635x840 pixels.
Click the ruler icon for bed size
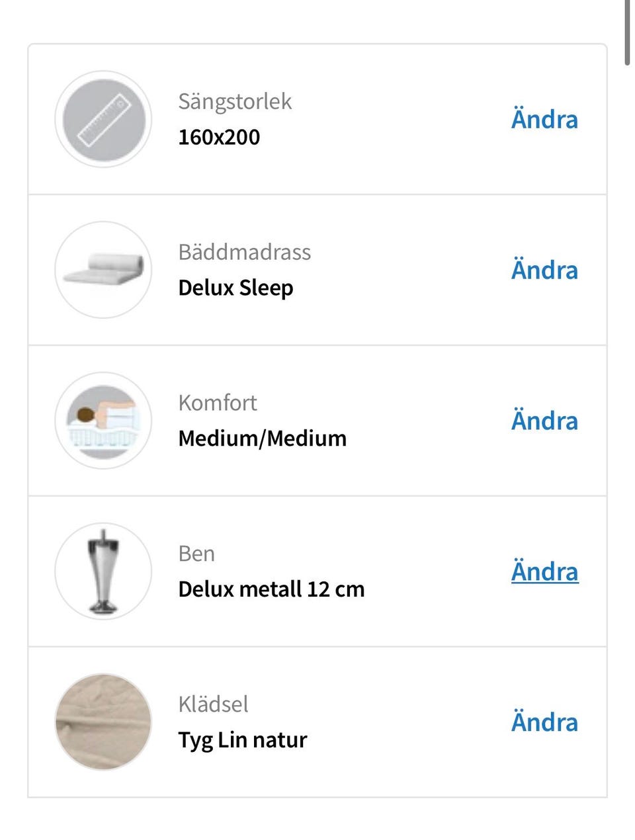tap(103, 120)
